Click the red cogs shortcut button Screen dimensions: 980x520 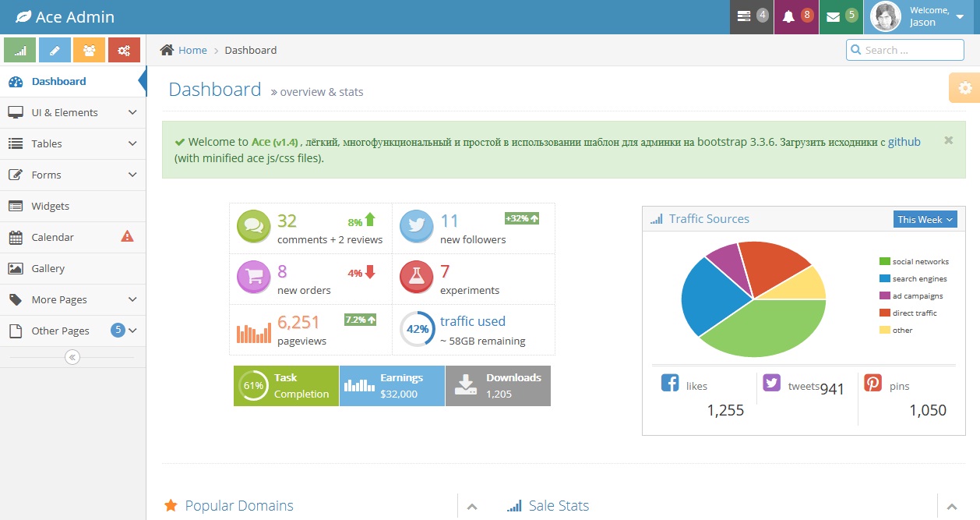[124, 50]
